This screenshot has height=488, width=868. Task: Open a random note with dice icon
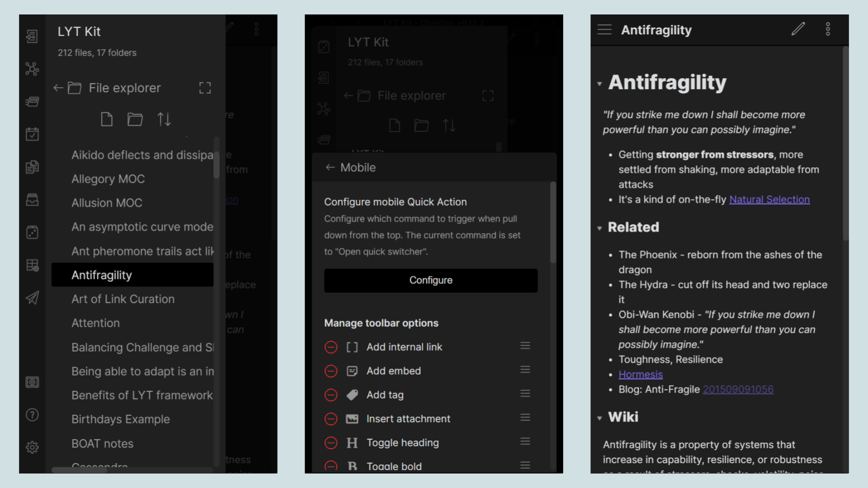(x=32, y=232)
